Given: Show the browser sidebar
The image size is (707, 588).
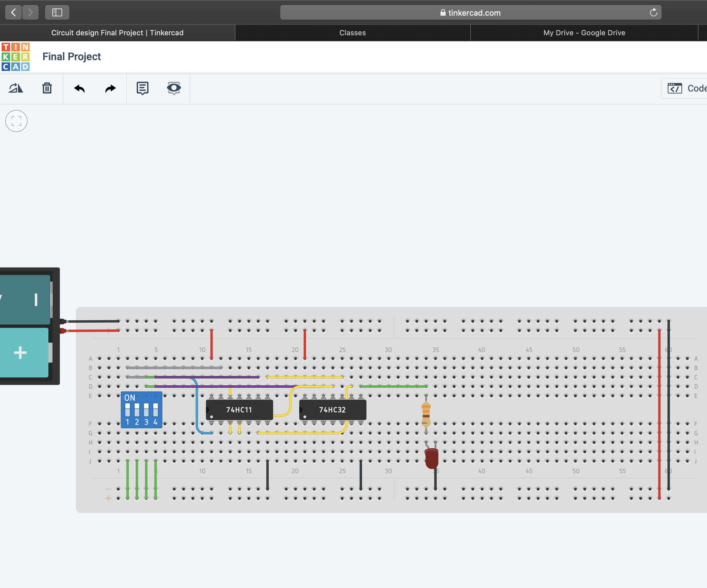Looking at the screenshot, I should pos(57,12).
